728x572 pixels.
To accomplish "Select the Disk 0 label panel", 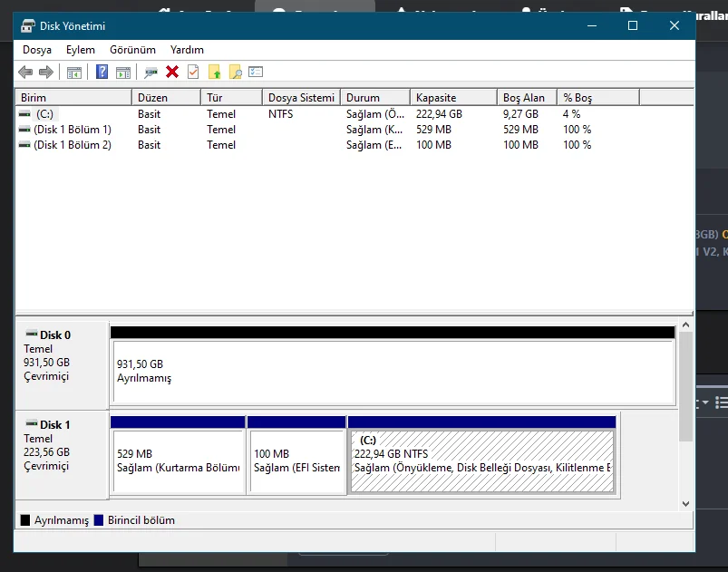I will (x=63, y=365).
